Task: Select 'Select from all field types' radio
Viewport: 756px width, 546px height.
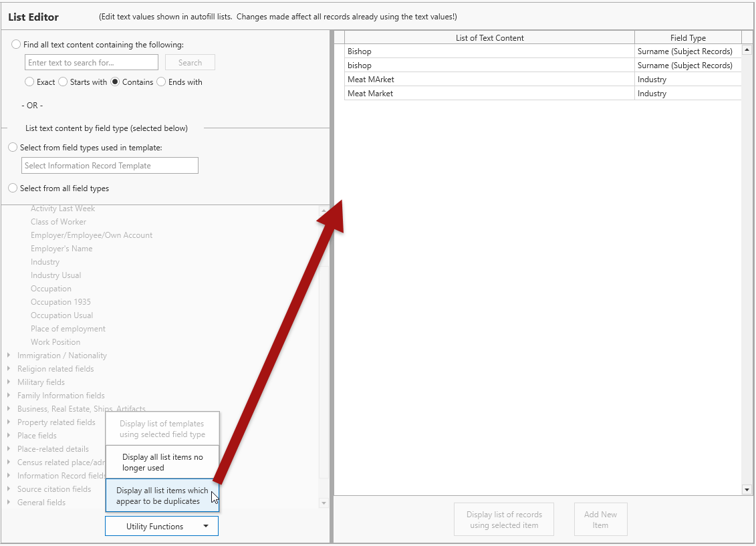Action: click(x=13, y=188)
